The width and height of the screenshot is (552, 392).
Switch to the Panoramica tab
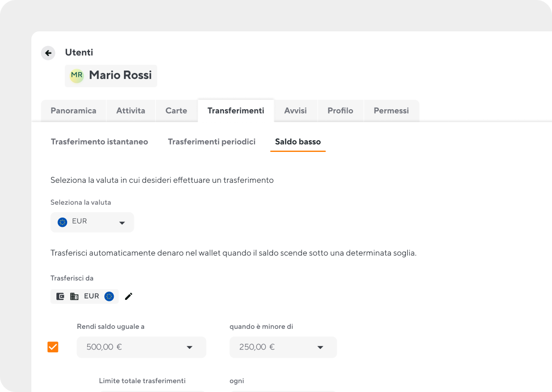(x=74, y=111)
